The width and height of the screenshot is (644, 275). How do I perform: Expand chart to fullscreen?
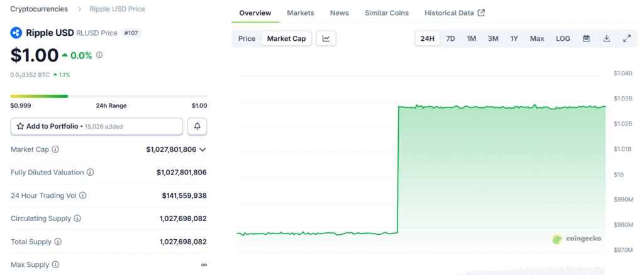coord(627,38)
